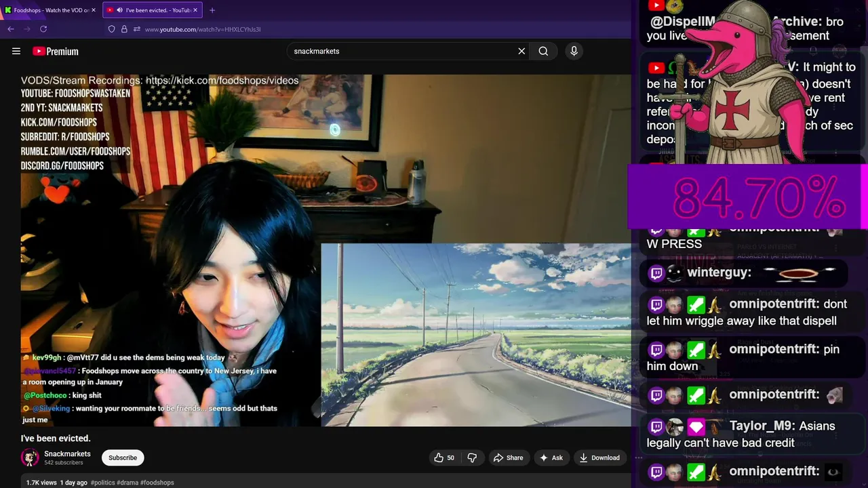
Task: Click the 542 subscribers text
Action: tap(64, 463)
